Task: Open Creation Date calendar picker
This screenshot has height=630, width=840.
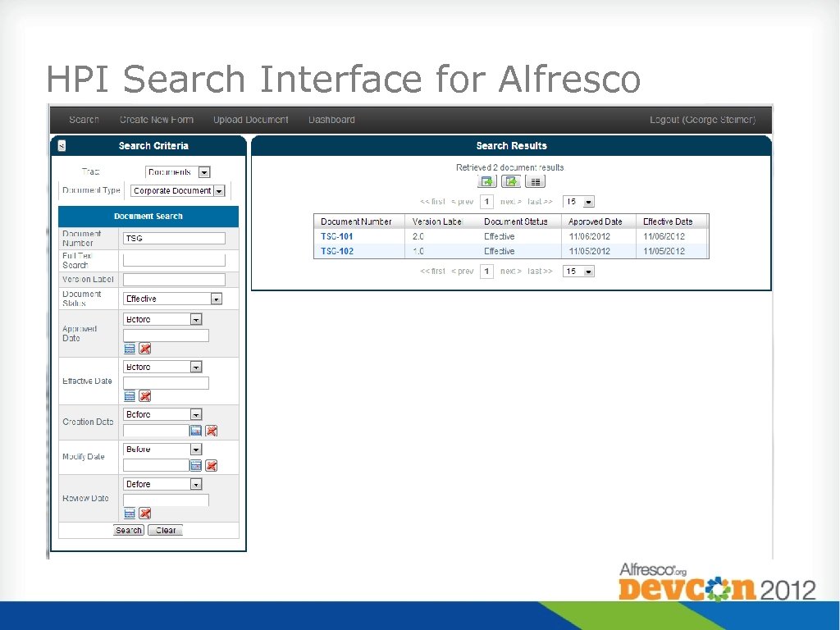Action: tap(196, 431)
